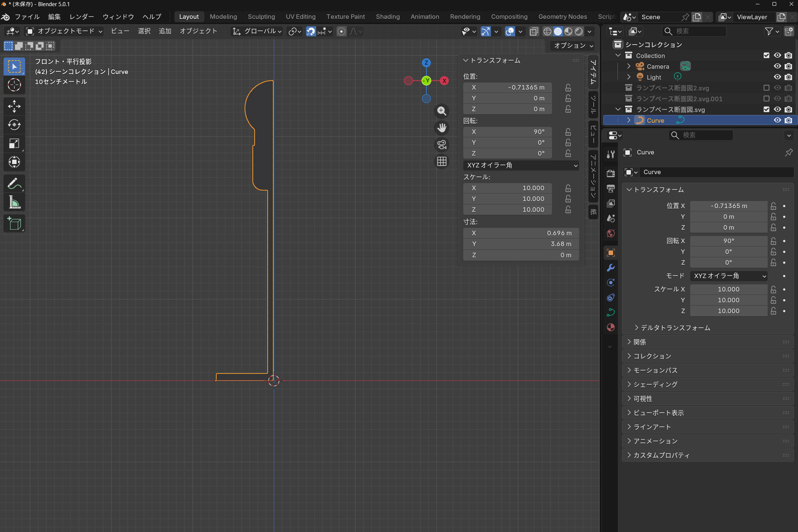
Task: Choose the Scale tool
Action: (14, 143)
